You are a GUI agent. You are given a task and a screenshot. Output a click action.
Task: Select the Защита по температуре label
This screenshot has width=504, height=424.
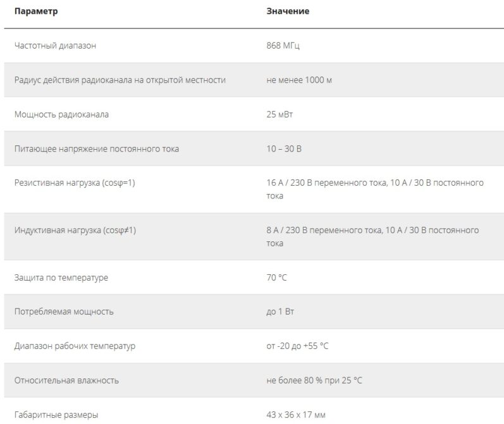[x=61, y=277]
